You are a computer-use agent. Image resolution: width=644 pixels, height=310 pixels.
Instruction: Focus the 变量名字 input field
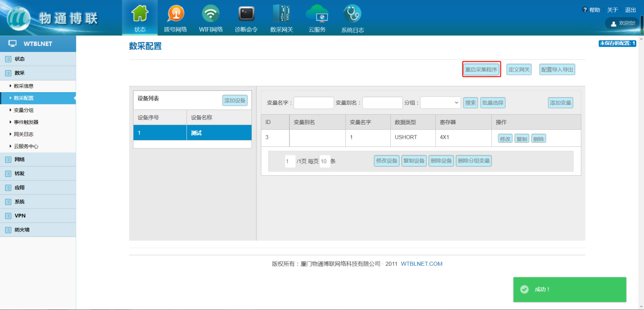click(314, 103)
